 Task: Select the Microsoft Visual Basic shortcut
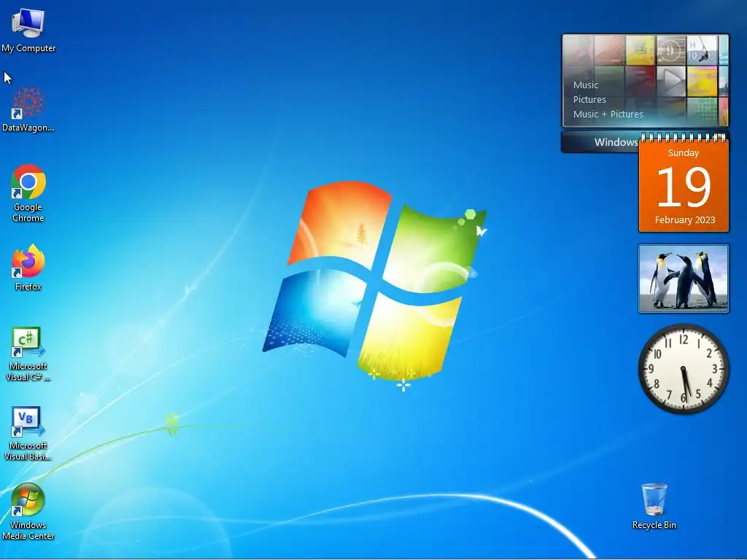pos(28,433)
